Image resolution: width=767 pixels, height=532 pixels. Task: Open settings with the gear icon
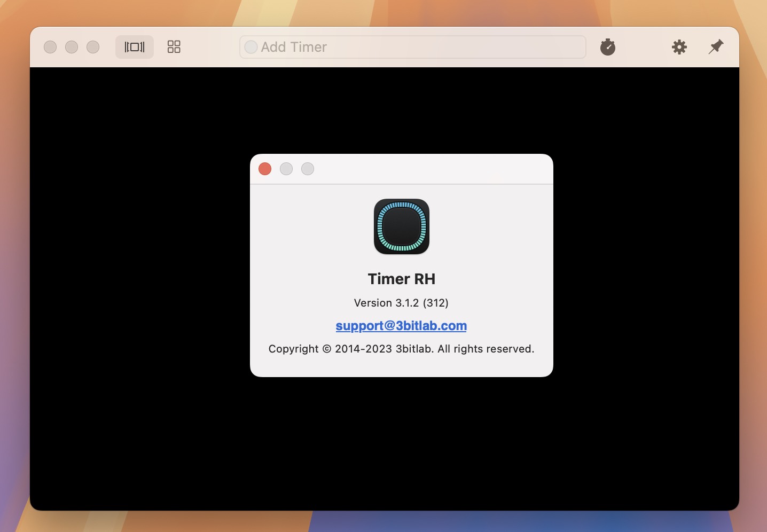coord(679,47)
